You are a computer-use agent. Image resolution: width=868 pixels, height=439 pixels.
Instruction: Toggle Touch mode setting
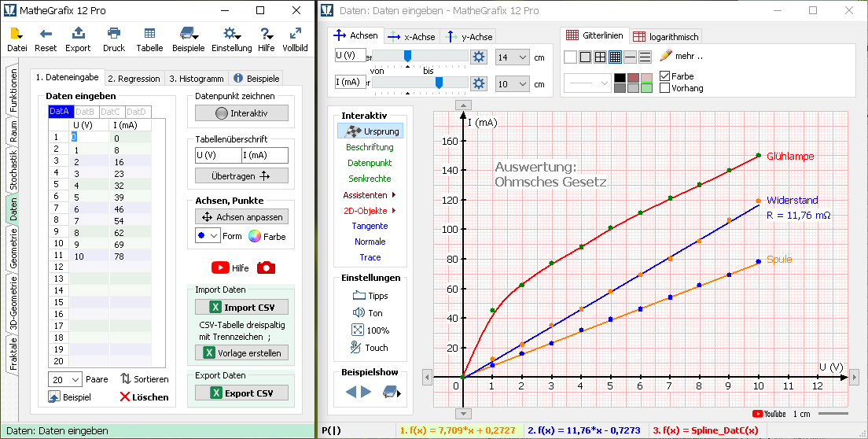coord(370,348)
